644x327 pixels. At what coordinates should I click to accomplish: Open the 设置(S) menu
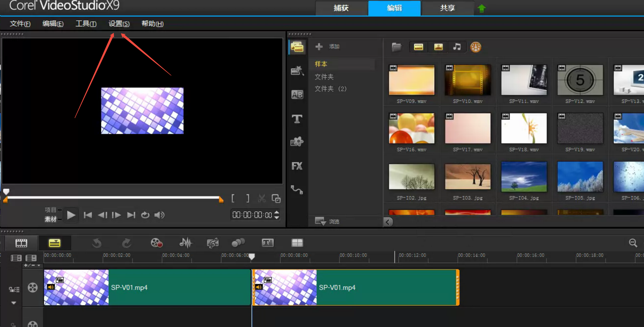[119, 24]
